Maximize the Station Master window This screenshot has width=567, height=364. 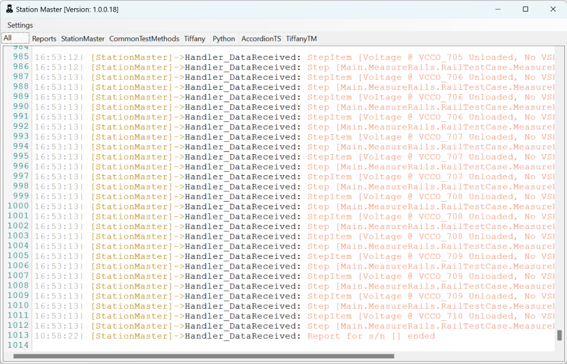(x=525, y=9)
